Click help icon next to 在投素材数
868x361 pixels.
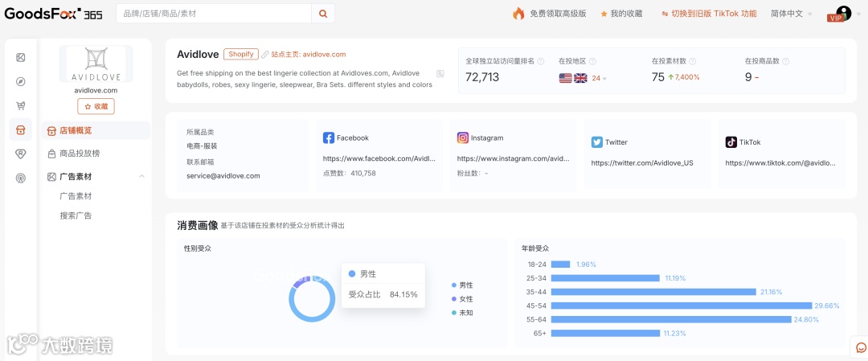(x=693, y=61)
